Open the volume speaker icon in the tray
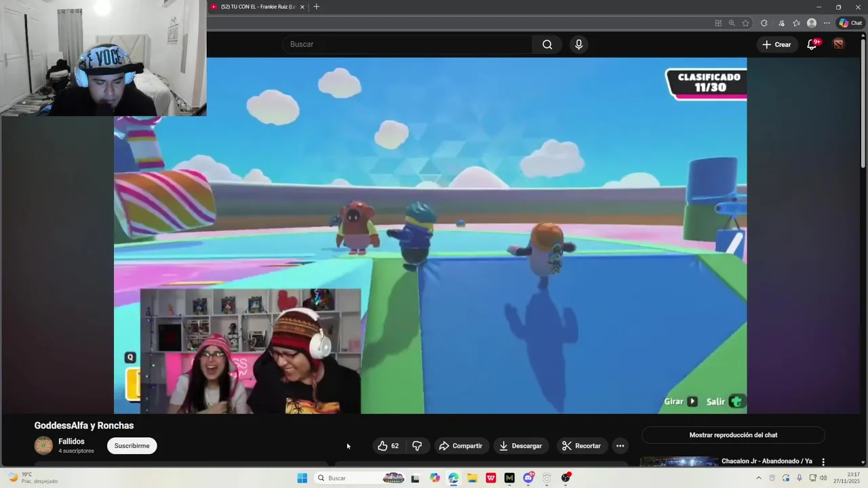Screen dimensions: 868x488 (x=823, y=478)
